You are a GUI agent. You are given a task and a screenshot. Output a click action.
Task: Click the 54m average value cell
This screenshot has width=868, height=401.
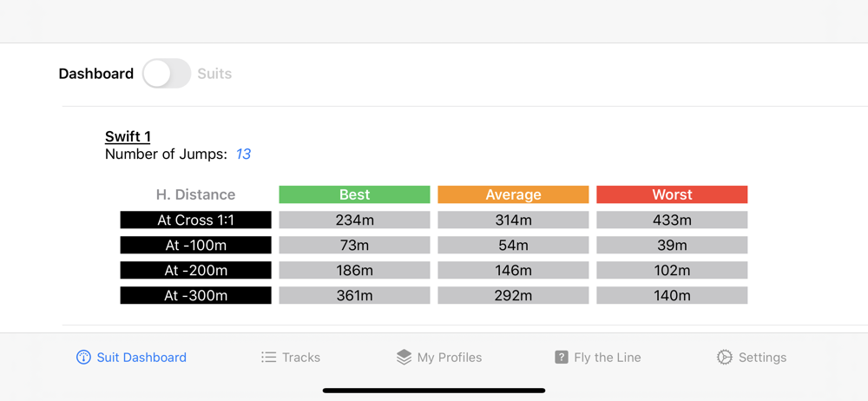[x=513, y=245]
